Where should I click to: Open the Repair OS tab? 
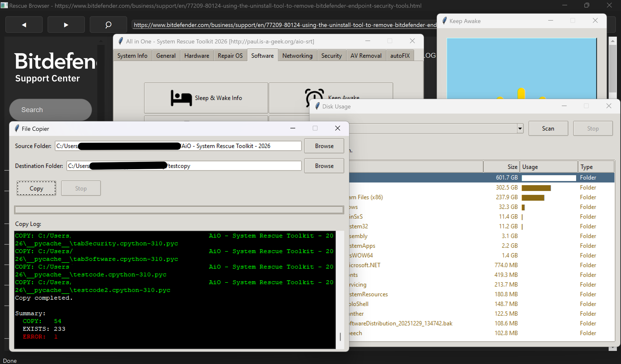click(x=230, y=56)
